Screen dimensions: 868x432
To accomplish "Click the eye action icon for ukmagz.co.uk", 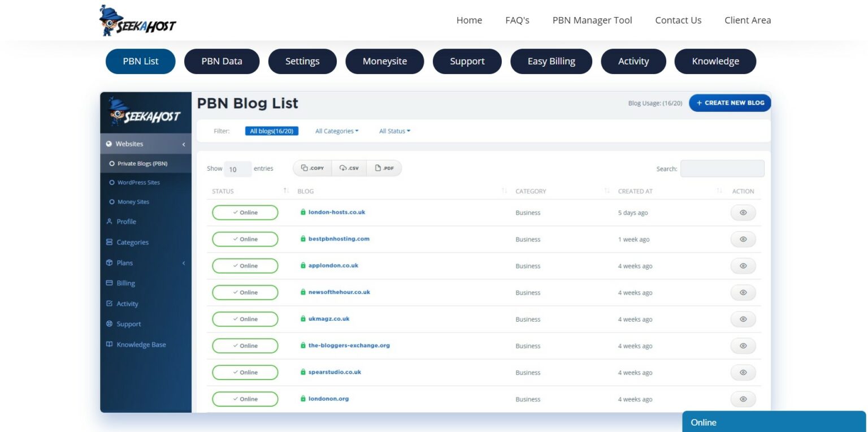I will click(x=743, y=319).
